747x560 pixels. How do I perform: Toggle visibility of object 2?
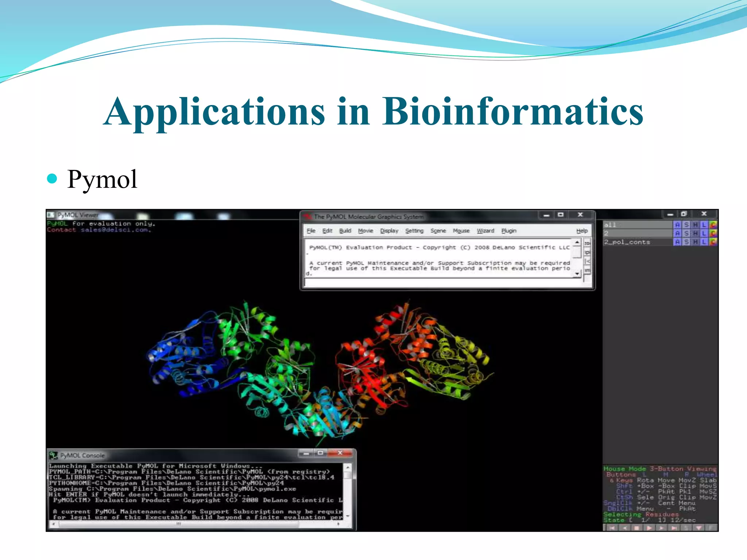tap(638, 233)
